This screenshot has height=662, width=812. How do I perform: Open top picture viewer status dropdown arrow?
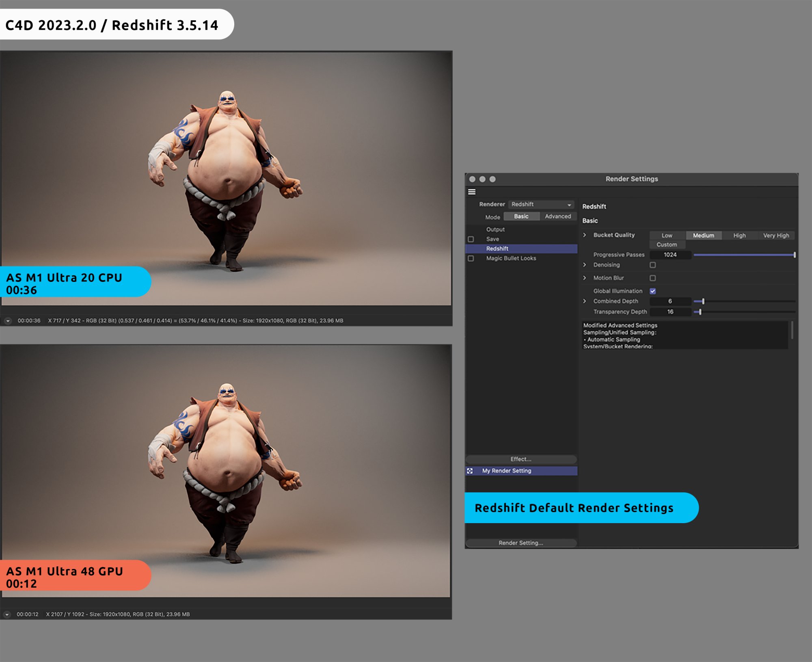click(8, 321)
